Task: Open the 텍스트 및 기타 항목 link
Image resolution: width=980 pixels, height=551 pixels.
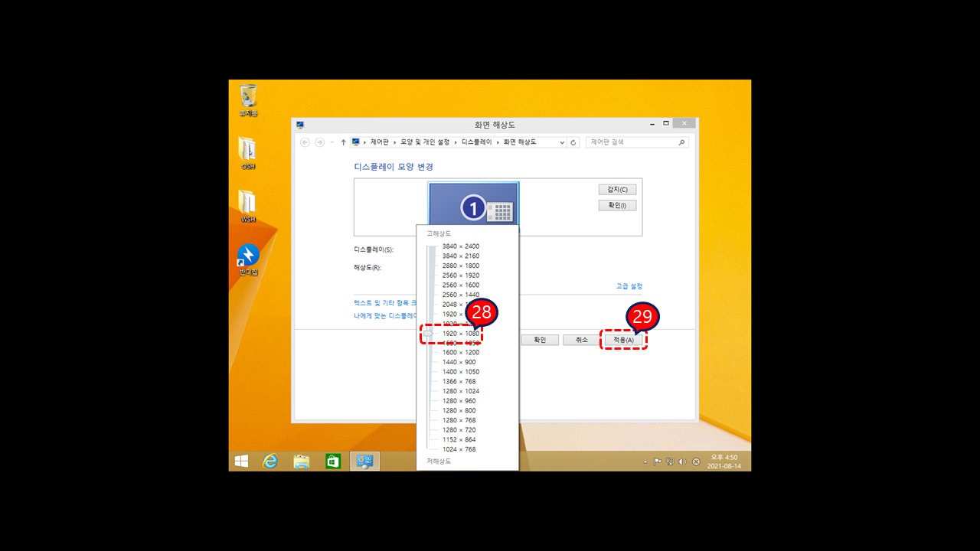Action: (385, 303)
